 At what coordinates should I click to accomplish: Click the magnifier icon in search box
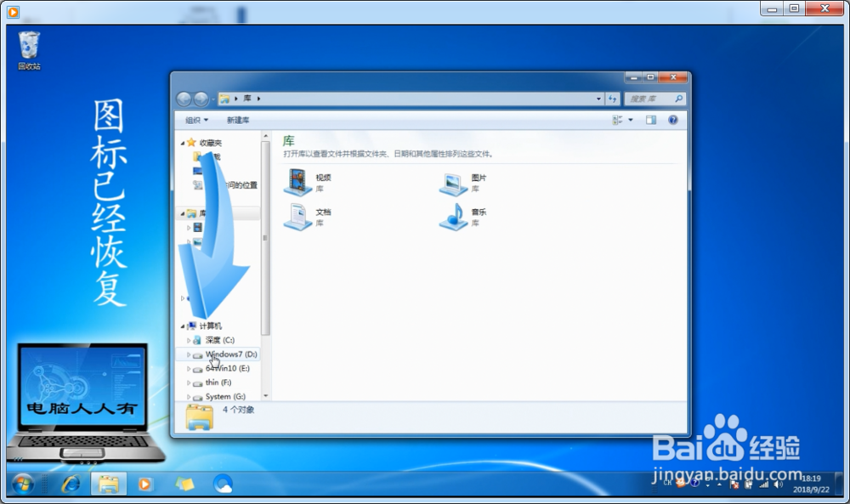click(678, 99)
